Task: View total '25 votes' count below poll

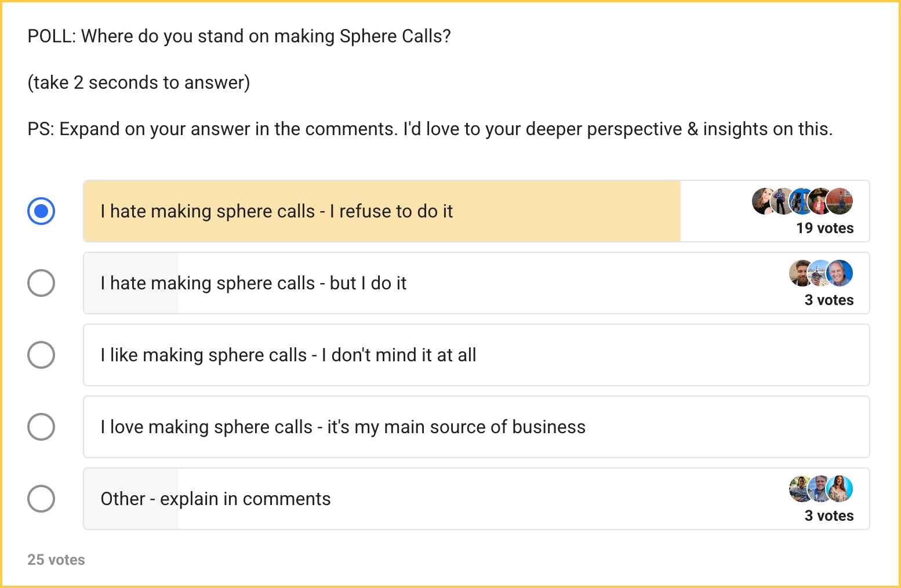Action: point(56,560)
